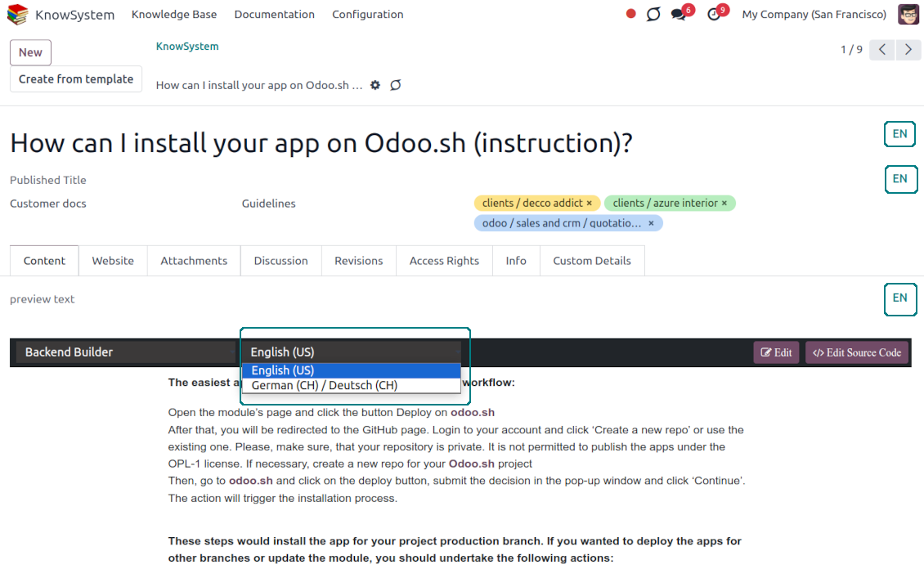Follow KnowSystem breadcrumb link
The height and width of the screenshot is (578, 924).
187,46
